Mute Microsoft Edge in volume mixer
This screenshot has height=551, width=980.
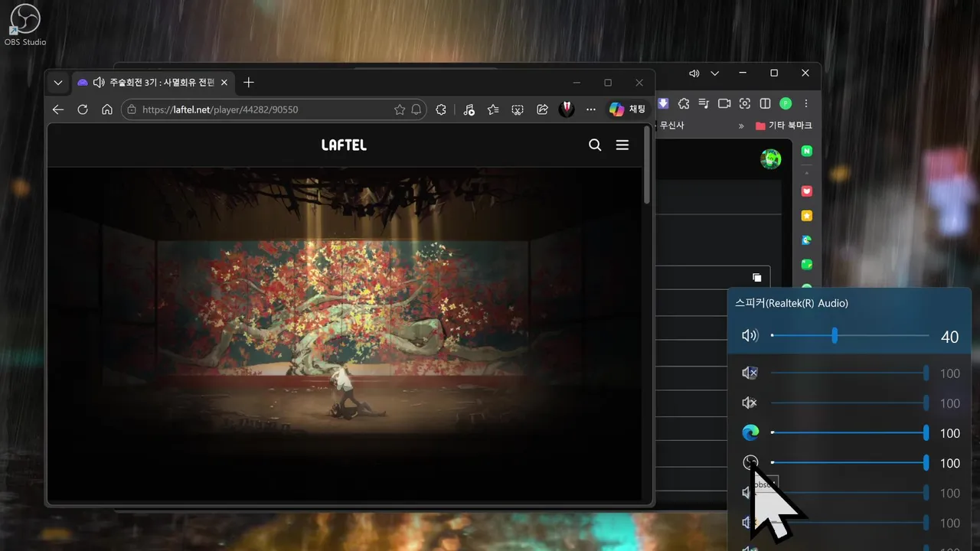(750, 433)
